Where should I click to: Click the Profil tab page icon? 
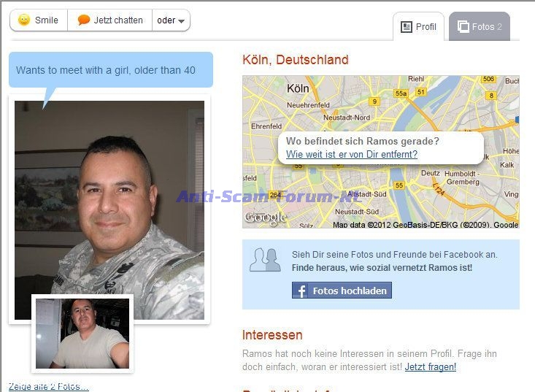coord(407,27)
